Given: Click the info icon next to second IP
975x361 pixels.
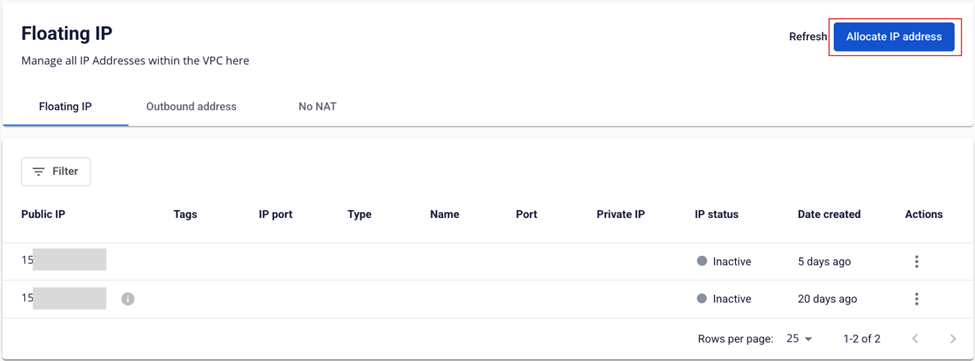Looking at the screenshot, I should 127,299.
